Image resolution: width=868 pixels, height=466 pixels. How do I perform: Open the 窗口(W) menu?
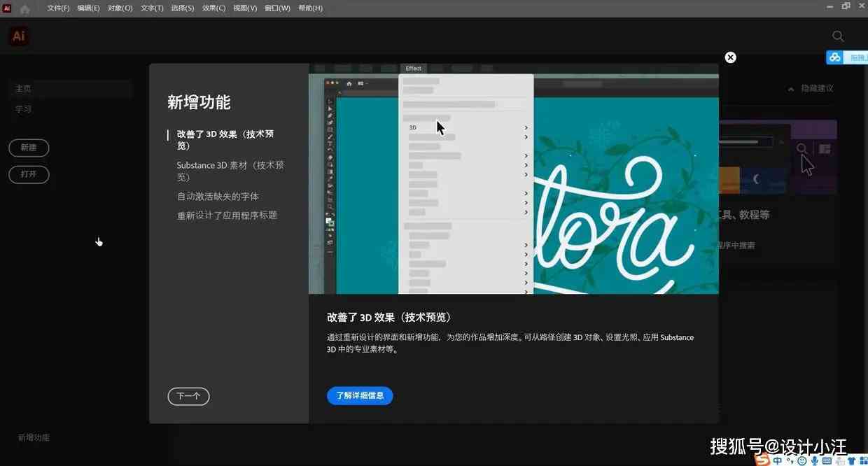pos(277,8)
